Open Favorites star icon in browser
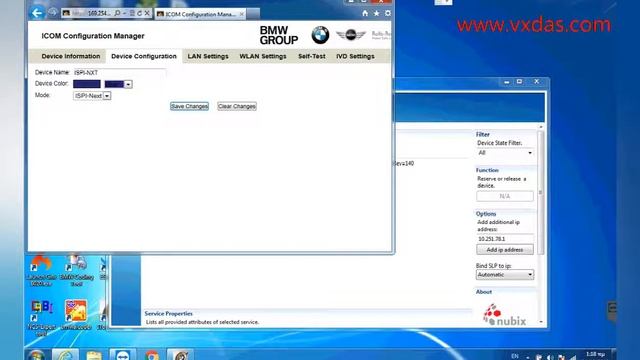This screenshot has width=640, height=360. (x=376, y=13)
